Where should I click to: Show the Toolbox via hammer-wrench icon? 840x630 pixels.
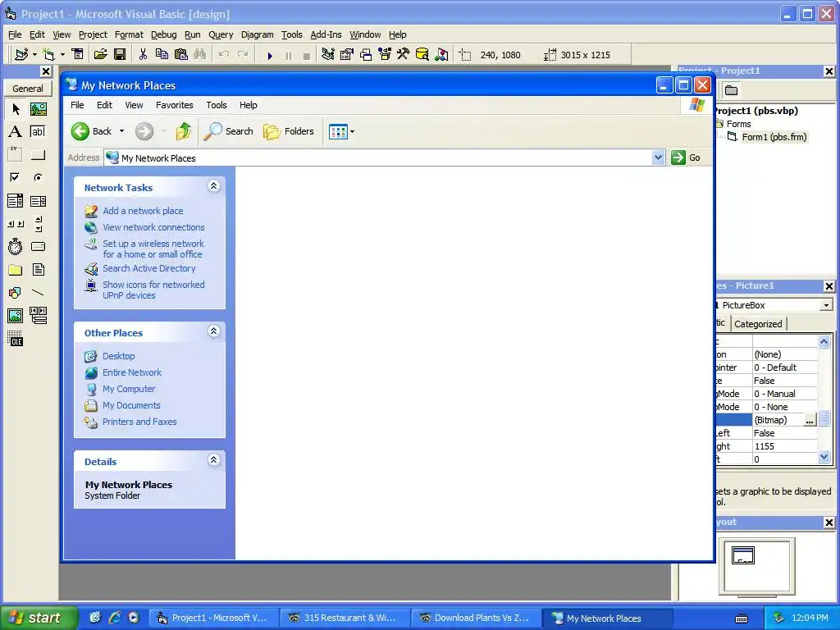404,55
